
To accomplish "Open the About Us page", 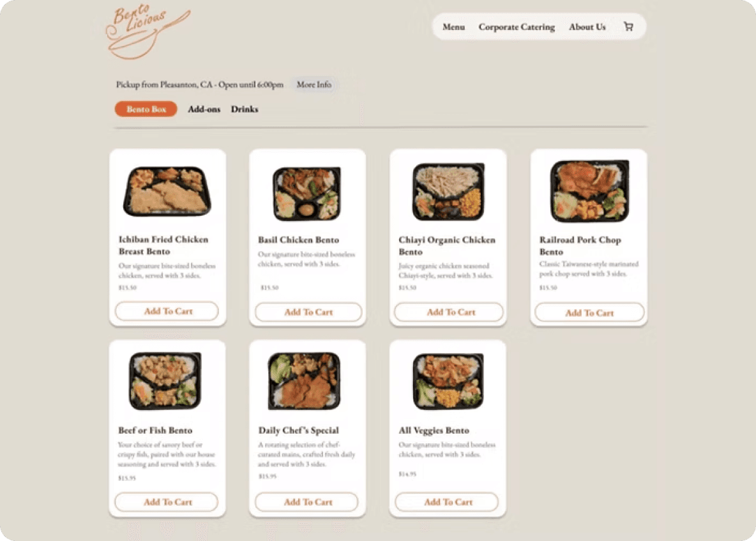I will tap(587, 27).
